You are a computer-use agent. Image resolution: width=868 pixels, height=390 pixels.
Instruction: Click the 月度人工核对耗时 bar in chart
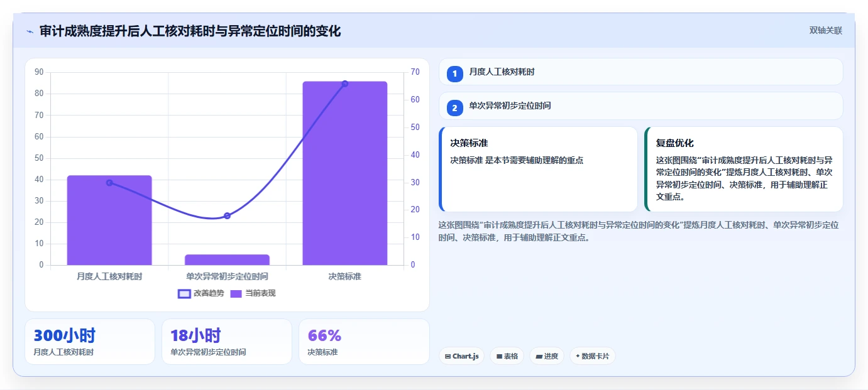tap(109, 220)
